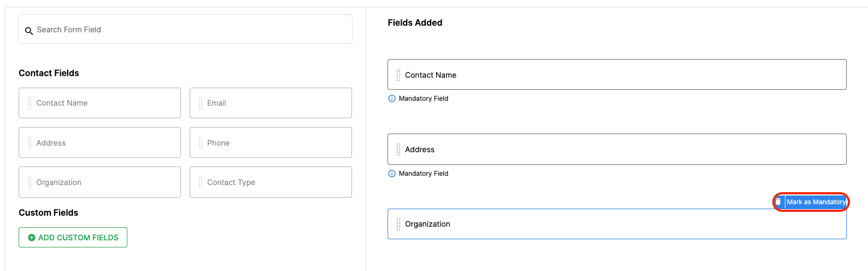This screenshot has width=868, height=271.
Task: Select Contact Type field tile
Action: (x=271, y=182)
